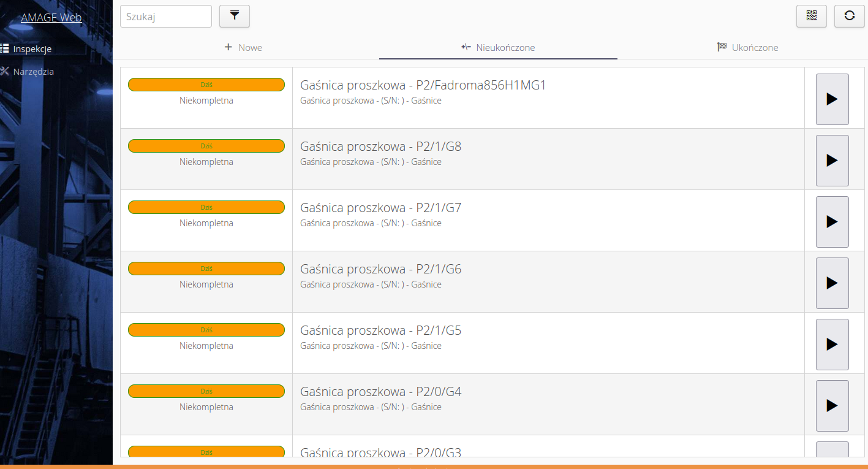Click the Dziś status bar for P2/Fadroma856H1MG1

click(206, 85)
